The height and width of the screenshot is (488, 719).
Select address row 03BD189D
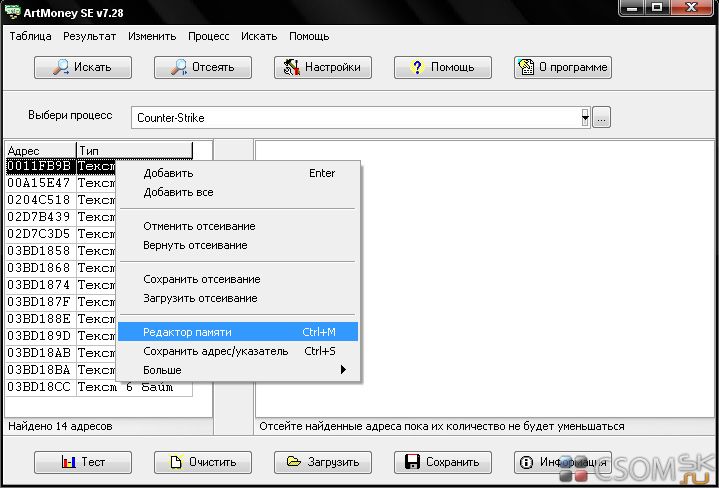click(39, 336)
